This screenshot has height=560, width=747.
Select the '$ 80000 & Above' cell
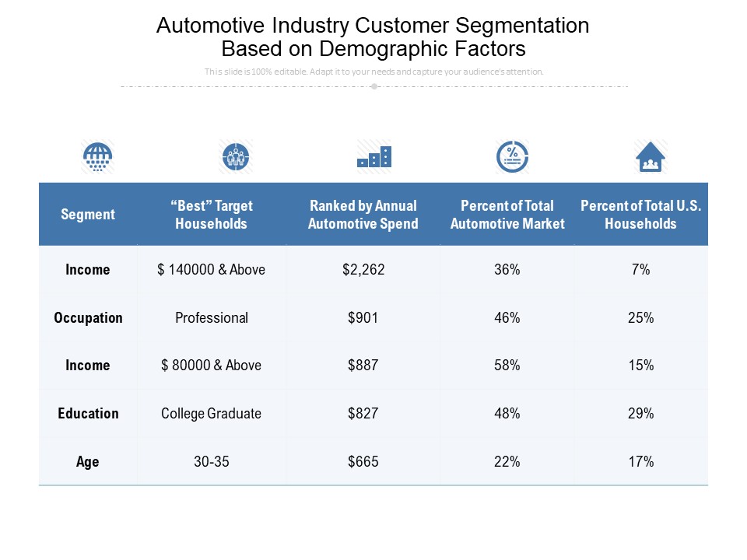tap(211, 366)
